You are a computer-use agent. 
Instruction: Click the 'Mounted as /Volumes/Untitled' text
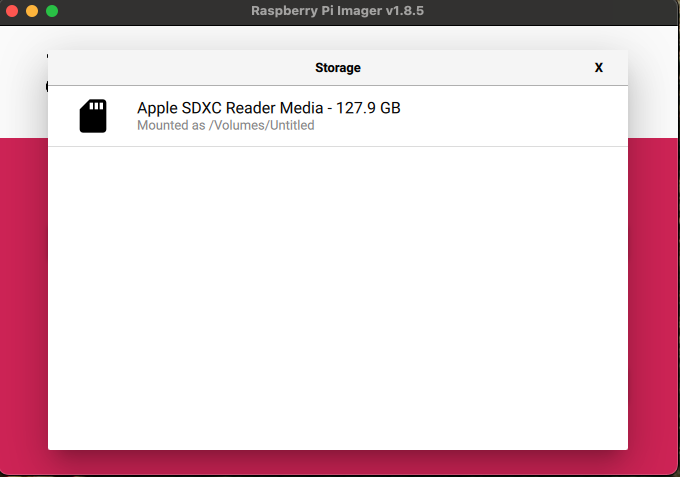pyautogui.click(x=226, y=125)
